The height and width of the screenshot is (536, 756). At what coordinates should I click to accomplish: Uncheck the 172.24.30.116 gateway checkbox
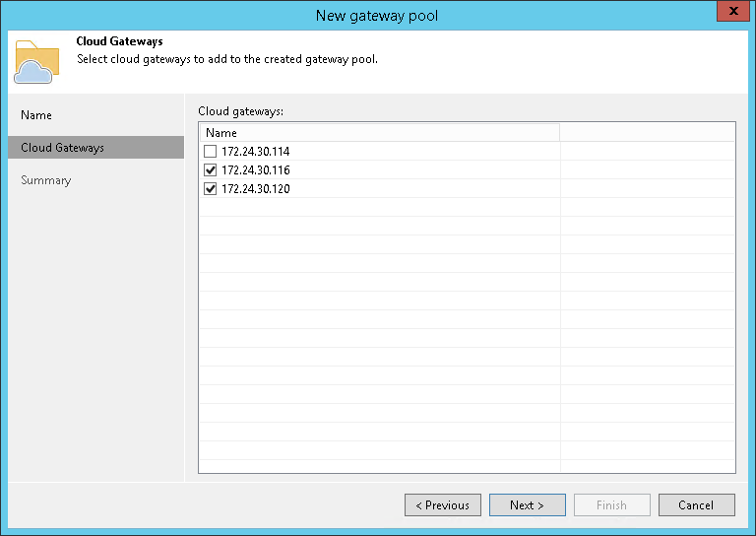point(211,169)
